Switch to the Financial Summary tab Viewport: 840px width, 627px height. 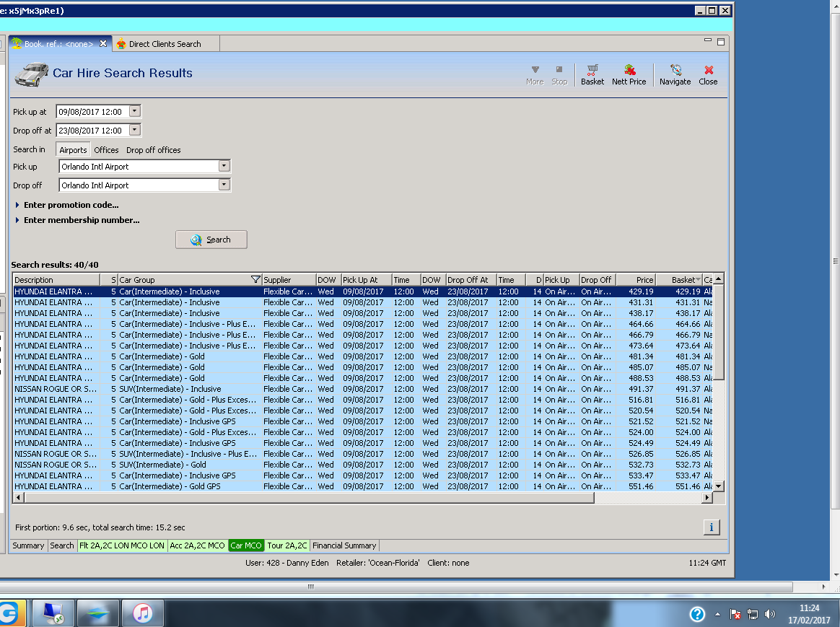pyautogui.click(x=344, y=545)
